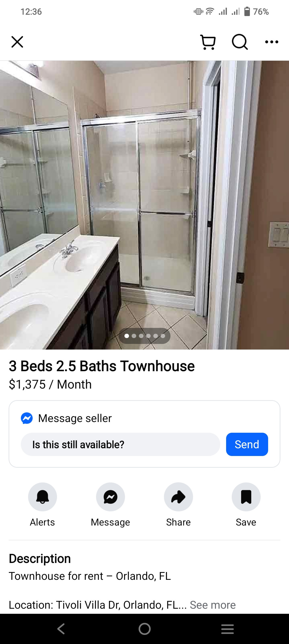Select the second photo dot indicator

134,336
